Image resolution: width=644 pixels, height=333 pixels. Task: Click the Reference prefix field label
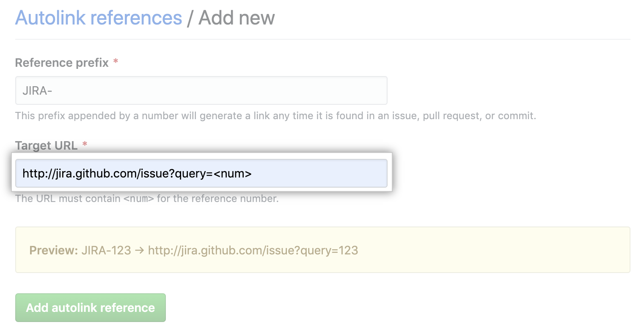[62, 63]
